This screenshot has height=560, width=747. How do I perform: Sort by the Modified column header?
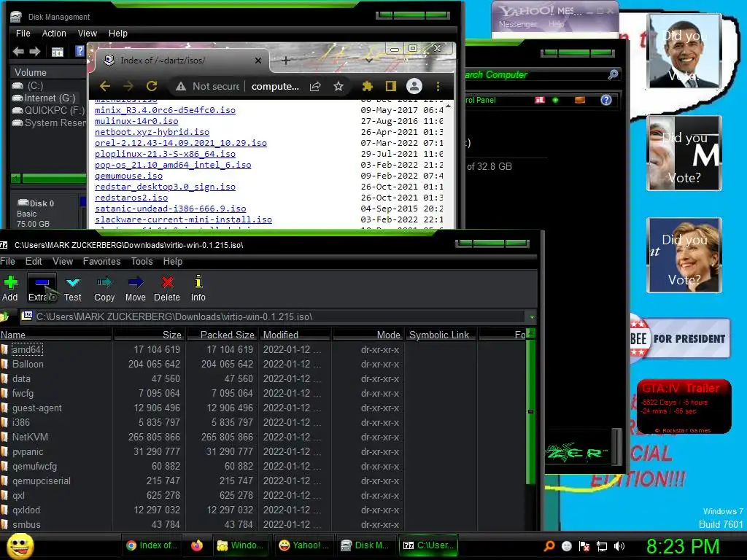295,335
